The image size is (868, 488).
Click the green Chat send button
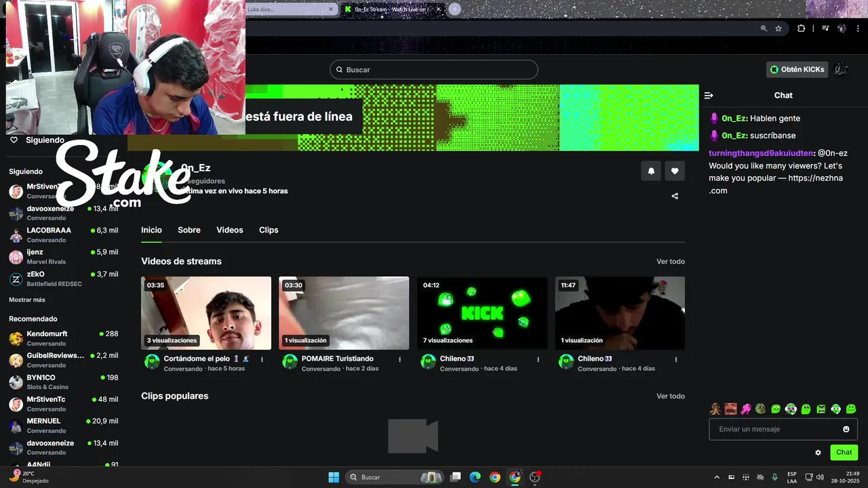pos(844,452)
